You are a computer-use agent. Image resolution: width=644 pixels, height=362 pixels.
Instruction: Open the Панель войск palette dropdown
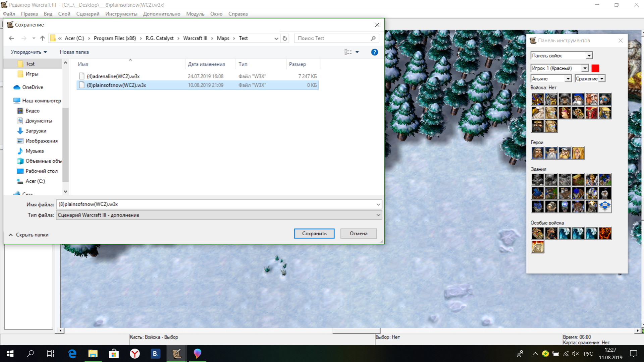tap(589, 56)
